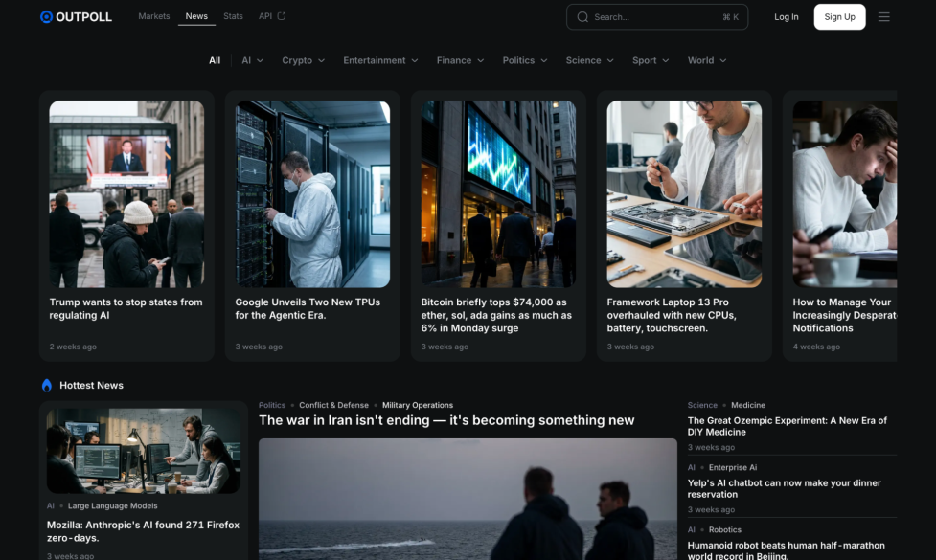Click the search magnifier icon
The width and height of the screenshot is (936, 560).
point(582,16)
